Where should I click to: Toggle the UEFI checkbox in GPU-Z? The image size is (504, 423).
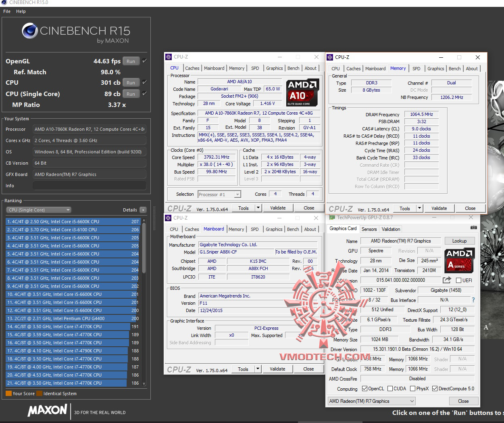(x=458, y=280)
